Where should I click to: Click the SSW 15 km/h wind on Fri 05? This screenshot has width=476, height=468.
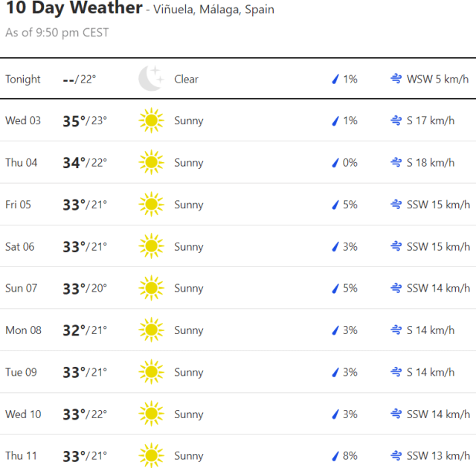pyautogui.click(x=438, y=205)
